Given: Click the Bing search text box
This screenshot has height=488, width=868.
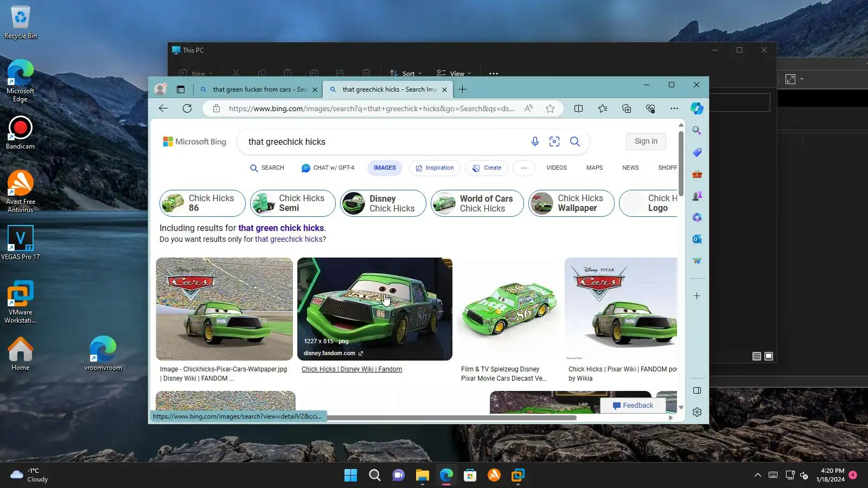Looking at the screenshot, I should click(385, 142).
